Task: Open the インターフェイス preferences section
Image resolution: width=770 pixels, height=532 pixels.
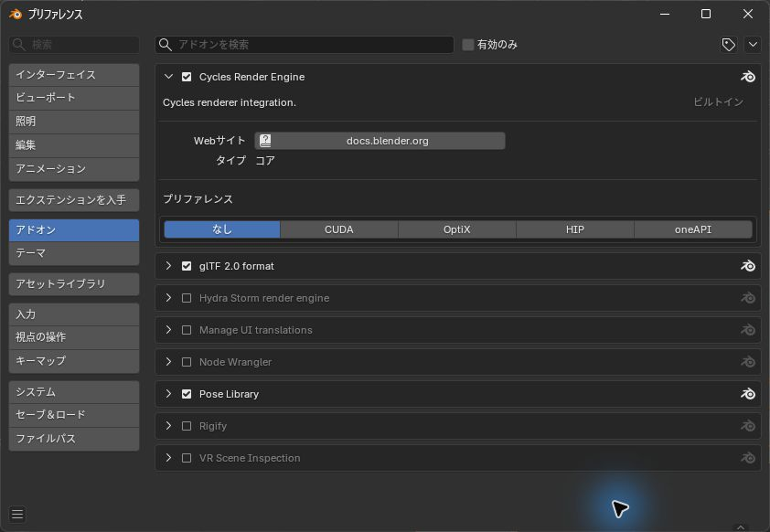Action: [x=74, y=75]
